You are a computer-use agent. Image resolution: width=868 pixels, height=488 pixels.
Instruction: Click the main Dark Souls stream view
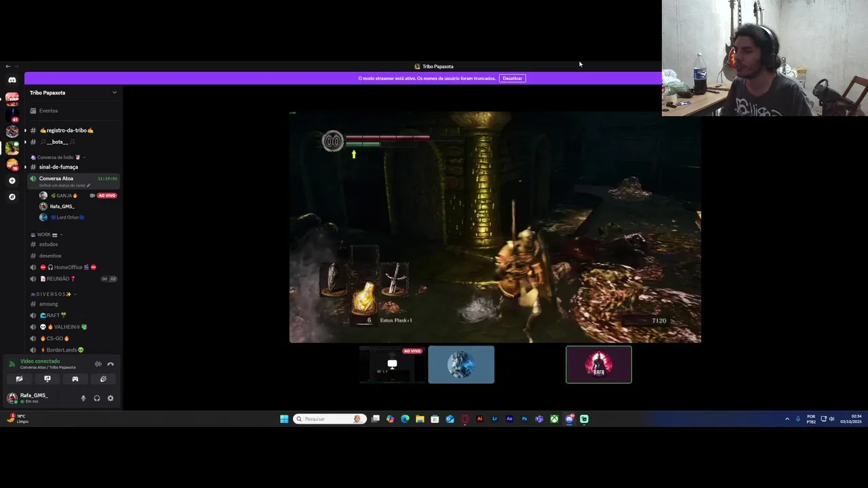(x=495, y=227)
